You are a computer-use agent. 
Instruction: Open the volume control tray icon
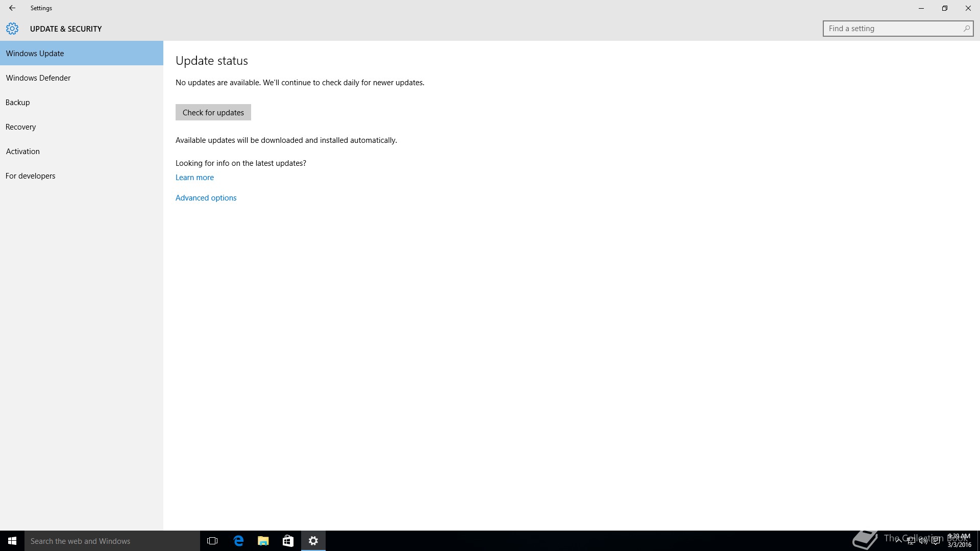pos(923,541)
